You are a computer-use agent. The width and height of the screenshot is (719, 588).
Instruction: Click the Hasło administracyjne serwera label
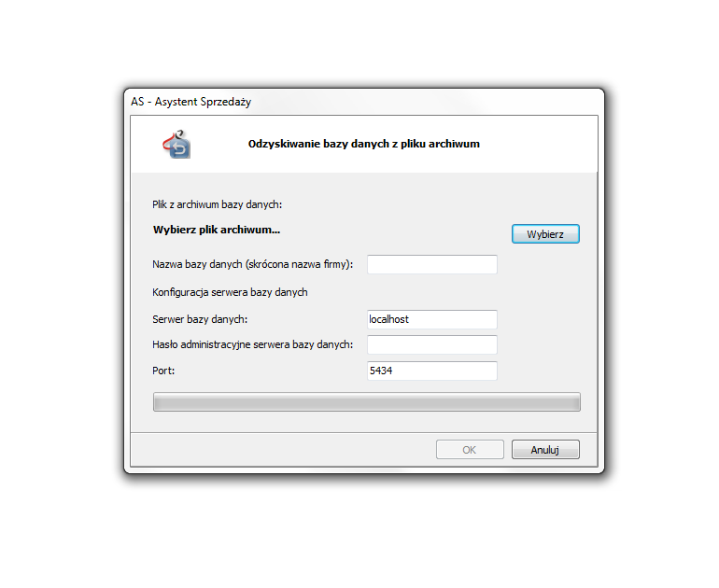253,344
